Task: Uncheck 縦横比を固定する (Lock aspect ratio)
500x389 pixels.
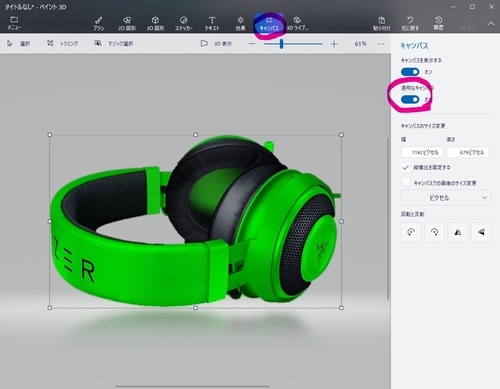Action: click(406, 167)
